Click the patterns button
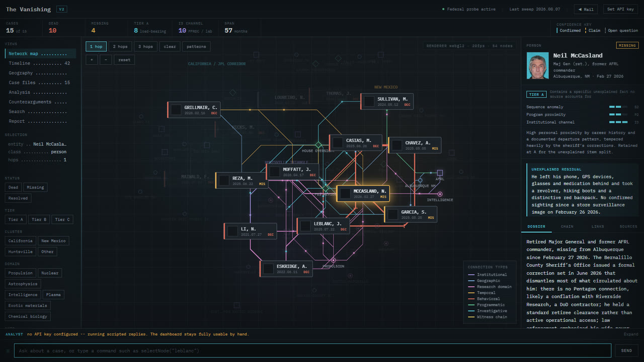Screen dimensions: 644x362 pyautogui.click(x=196, y=47)
